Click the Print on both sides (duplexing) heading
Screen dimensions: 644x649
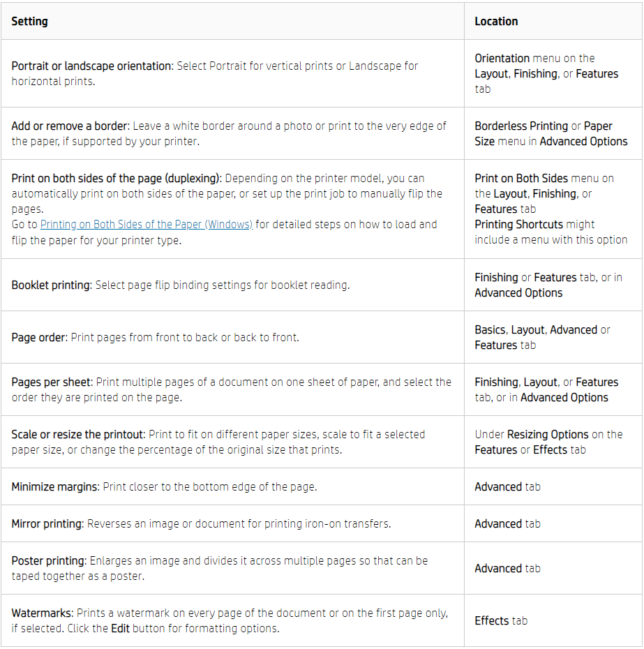click(116, 179)
